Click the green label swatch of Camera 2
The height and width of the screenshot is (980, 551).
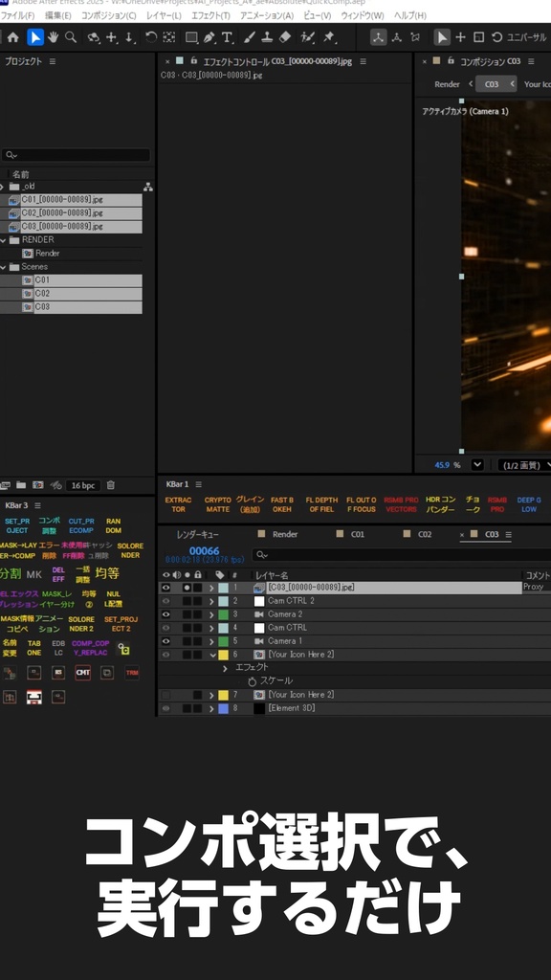(x=223, y=614)
